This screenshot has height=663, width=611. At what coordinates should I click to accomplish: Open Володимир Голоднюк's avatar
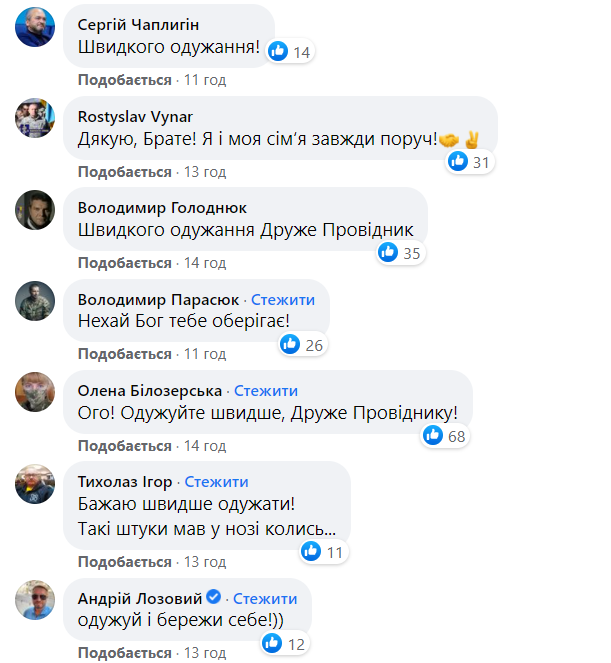point(35,209)
